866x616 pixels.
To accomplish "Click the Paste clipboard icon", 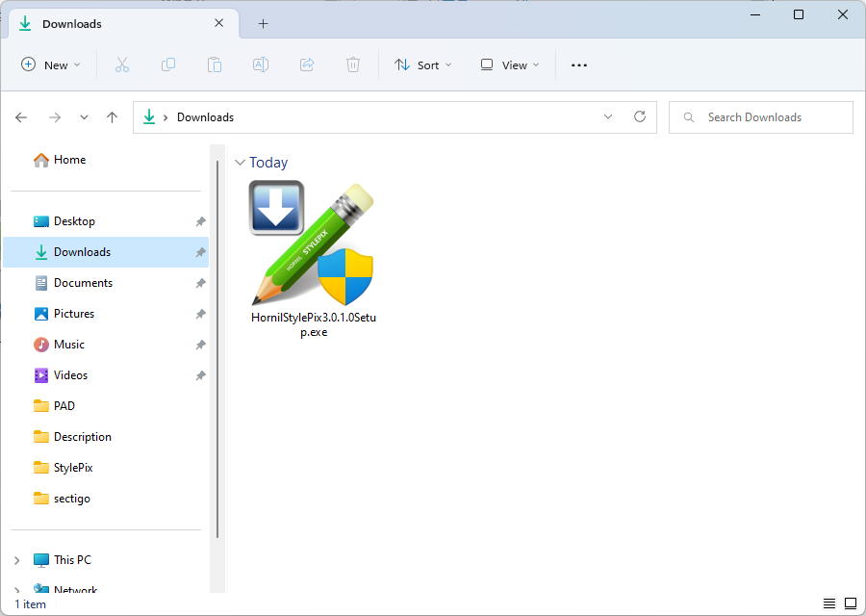I will [x=215, y=65].
